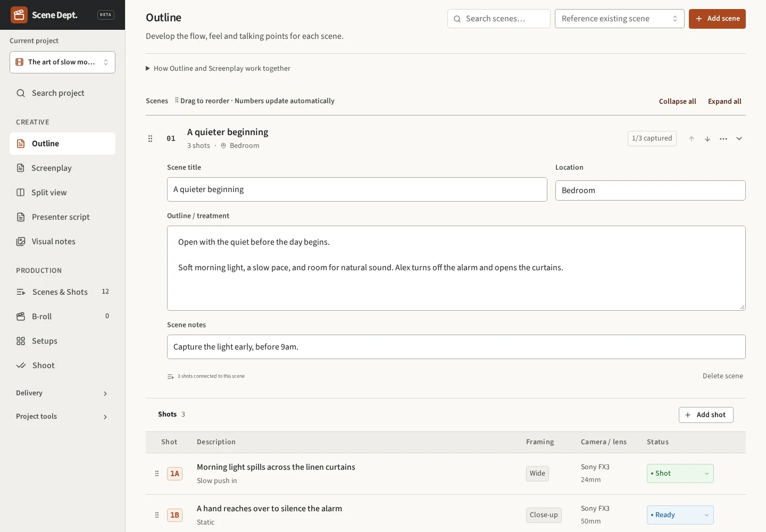Click the location pin icon beside Bedroom
The height and width of the screenshot is (532, 766).
click(223, 146)
